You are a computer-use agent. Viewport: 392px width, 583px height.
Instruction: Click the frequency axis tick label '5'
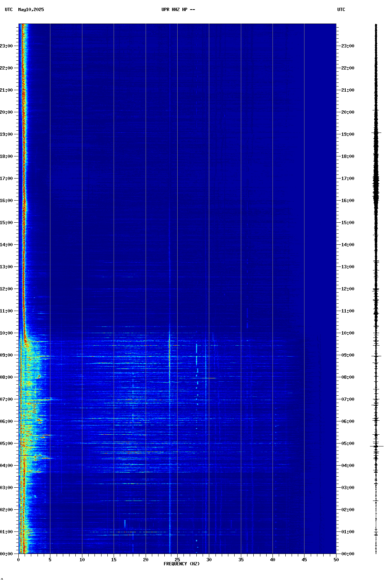tap(50, 560)
